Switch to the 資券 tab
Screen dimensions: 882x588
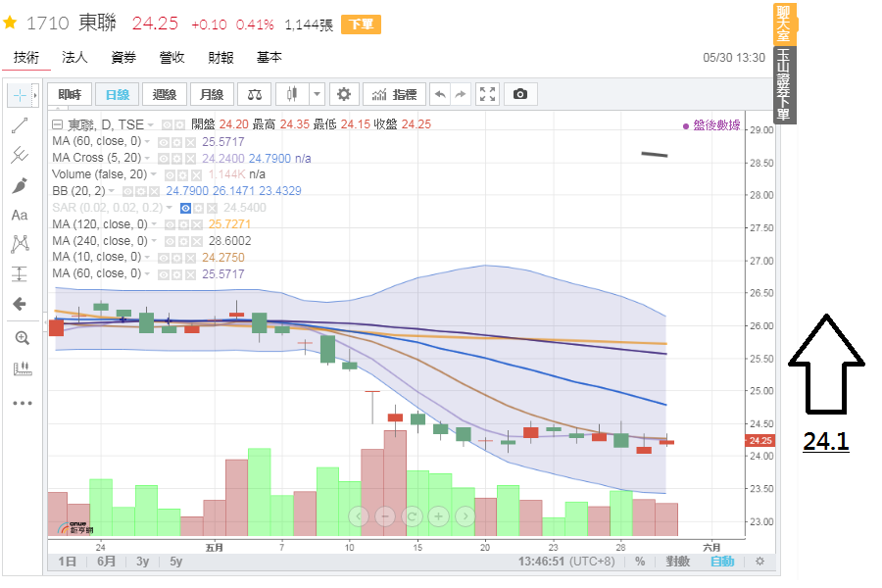tap(123, 58)
